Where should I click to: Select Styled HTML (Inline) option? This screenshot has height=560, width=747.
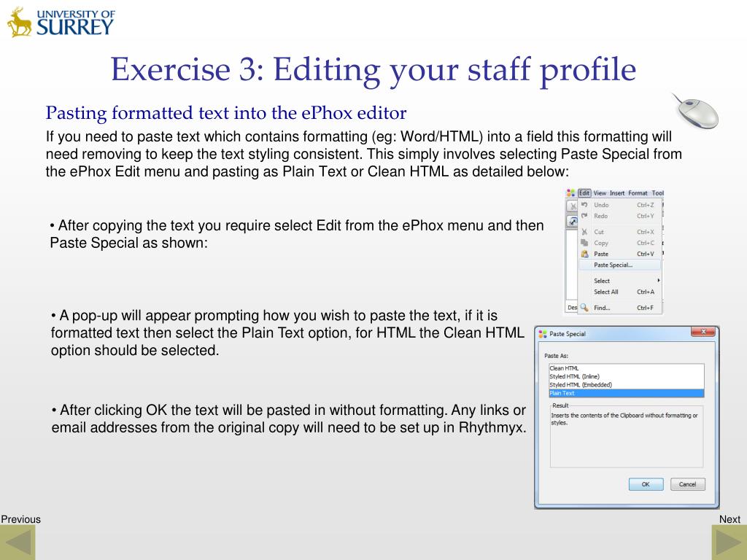click(x=627, y=376)
